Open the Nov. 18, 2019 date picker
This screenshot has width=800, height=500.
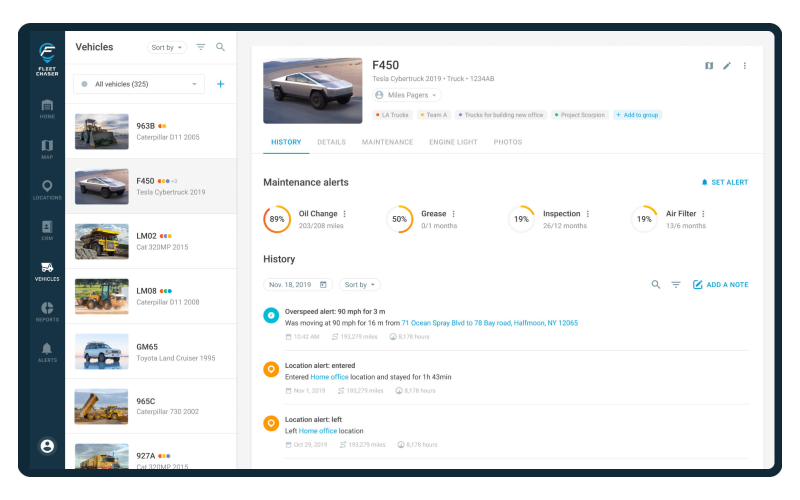[x=298, y=285]
